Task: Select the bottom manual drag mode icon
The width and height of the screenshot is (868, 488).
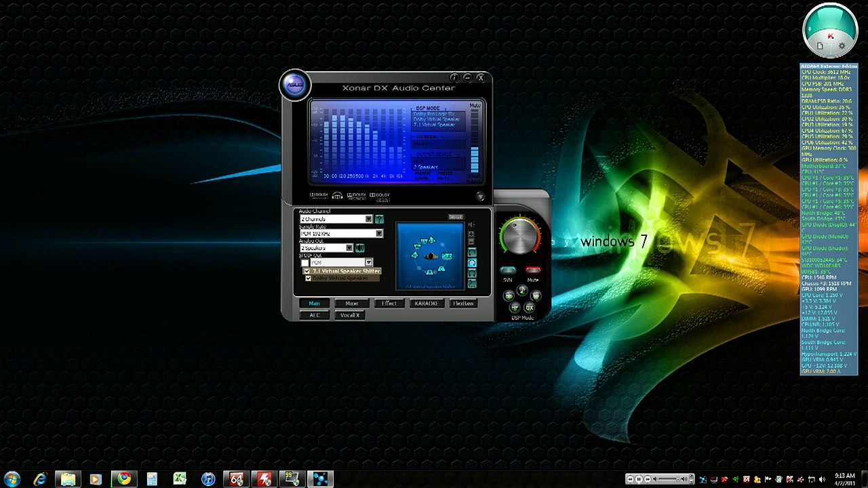Action: tap(472, 283)
